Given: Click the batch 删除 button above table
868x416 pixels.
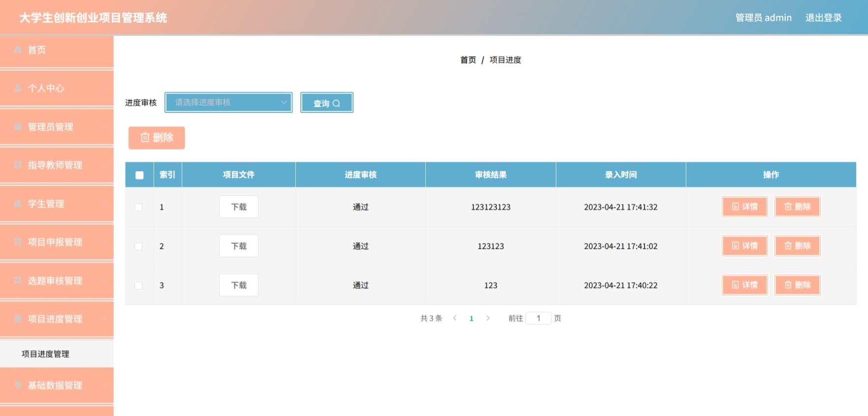Looking at the screenshot, I should point(157,138).
